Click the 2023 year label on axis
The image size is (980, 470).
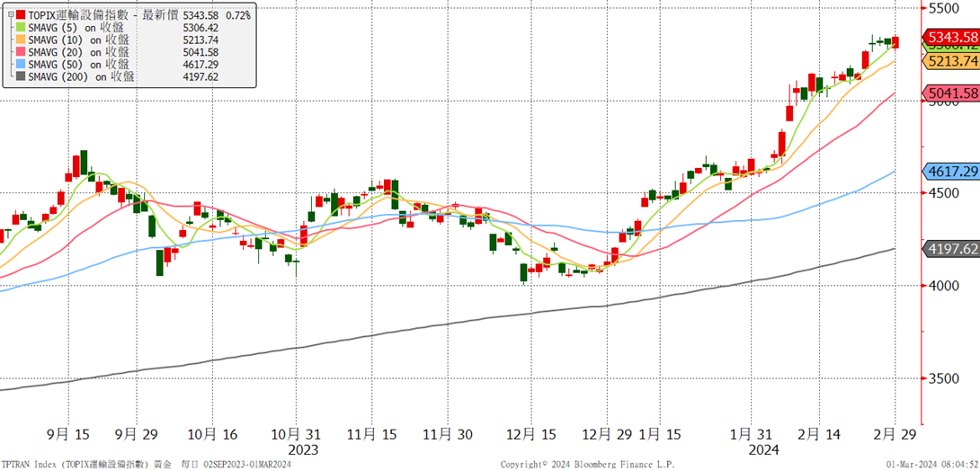303,450
